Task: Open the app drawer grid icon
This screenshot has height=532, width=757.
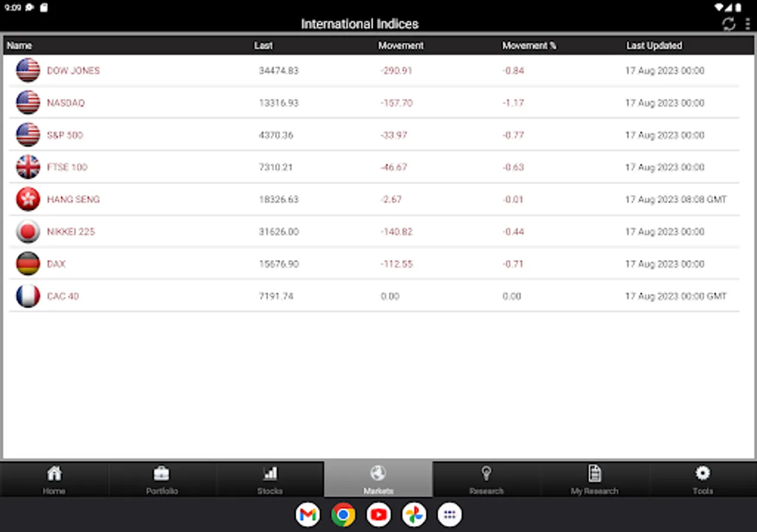Action: 449,515
